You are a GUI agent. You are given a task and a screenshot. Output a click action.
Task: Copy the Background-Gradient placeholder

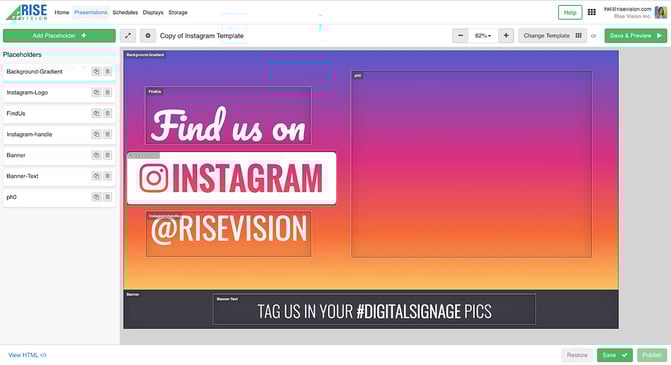(96, 71)
